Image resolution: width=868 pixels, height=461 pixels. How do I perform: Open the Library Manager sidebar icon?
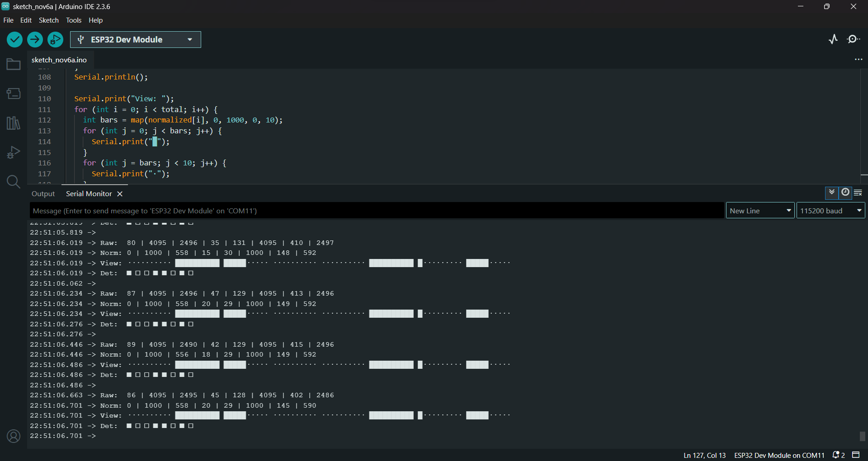tap(14, 123)
